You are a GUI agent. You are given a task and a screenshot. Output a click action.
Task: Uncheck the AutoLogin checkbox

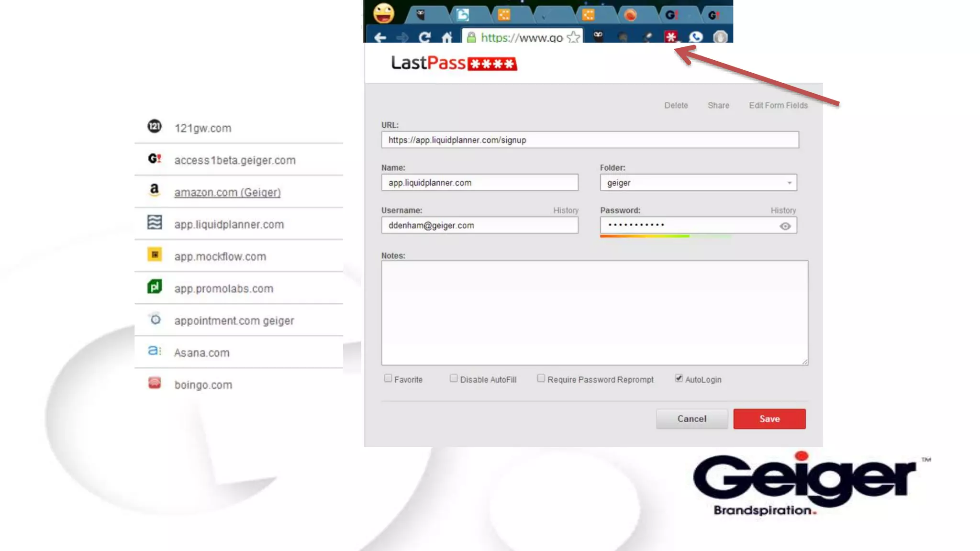point(679,378)
